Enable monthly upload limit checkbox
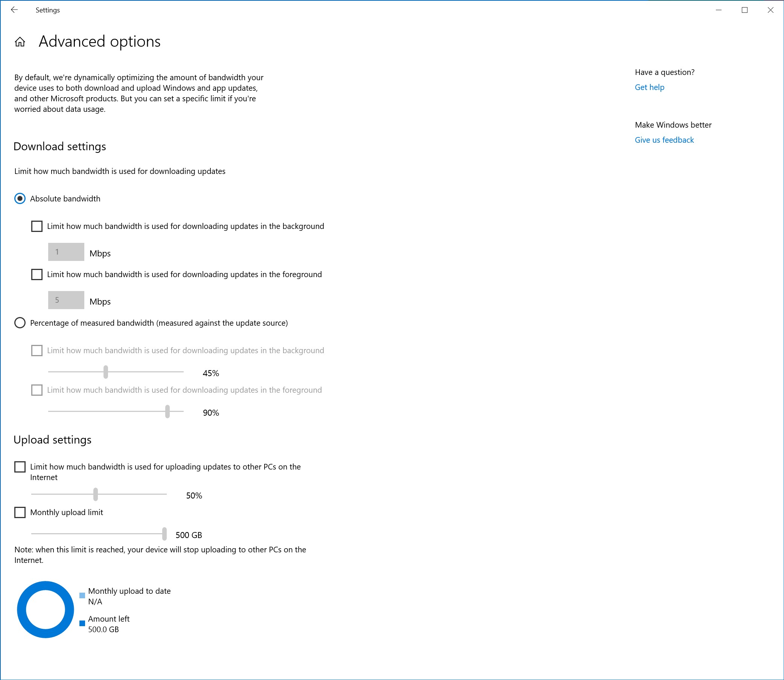 point(21,512)
